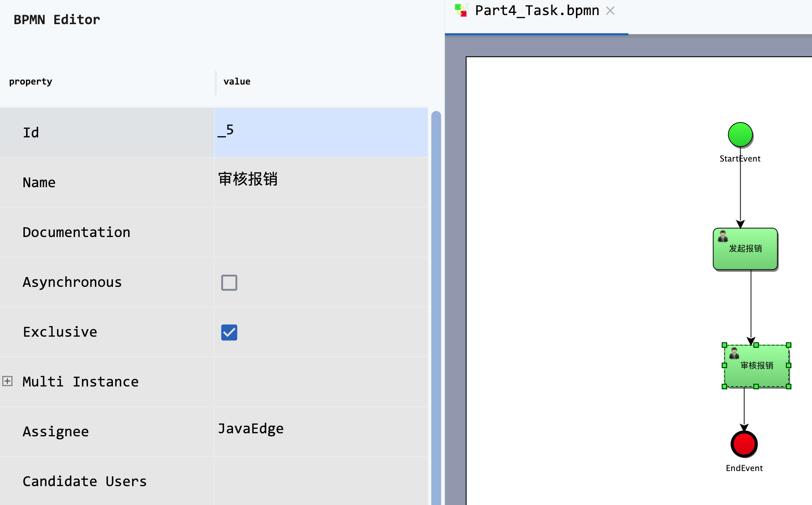Close the Part4_Task.bpmn tab
Viewport: 812px width, 505px height.
tap(610, 11)
